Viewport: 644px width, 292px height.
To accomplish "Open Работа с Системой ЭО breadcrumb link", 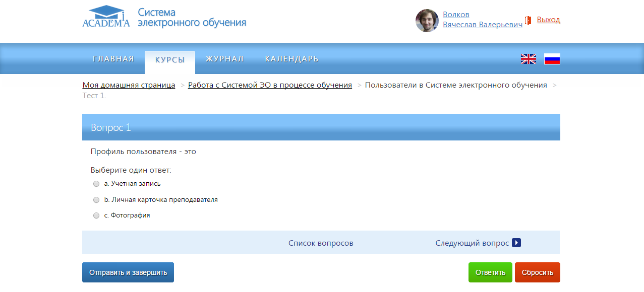I will (270, 85).
